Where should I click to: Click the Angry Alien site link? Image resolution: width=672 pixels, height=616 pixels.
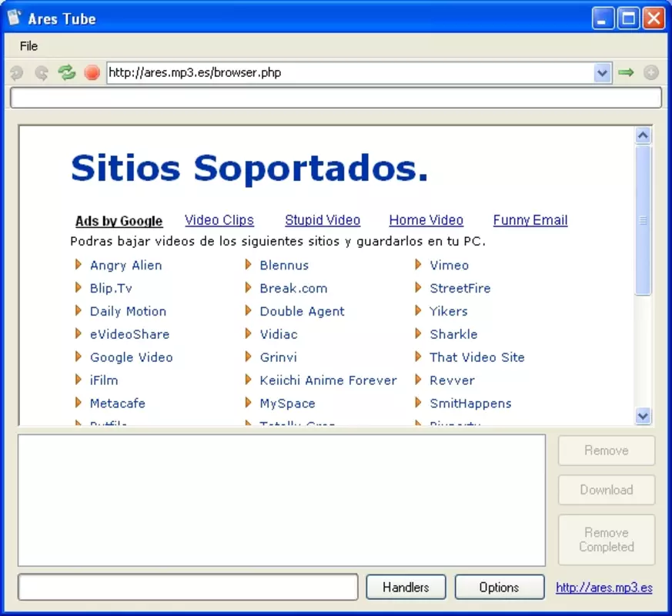pyautogui.click(x=126, y=266)
